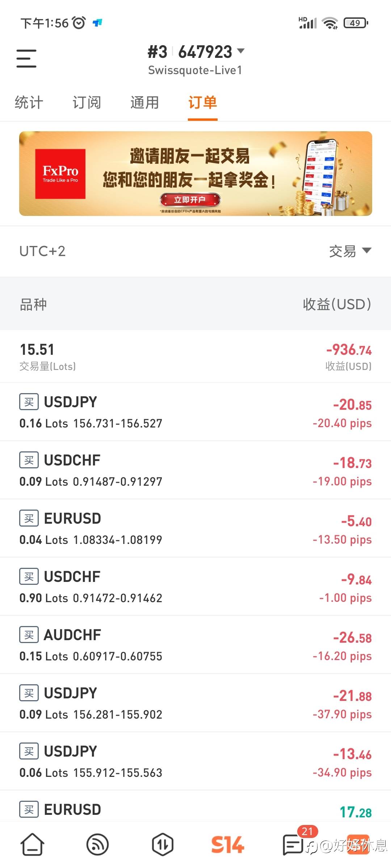
Task: Switch to the 统计 tab
Action: [29, 102]
